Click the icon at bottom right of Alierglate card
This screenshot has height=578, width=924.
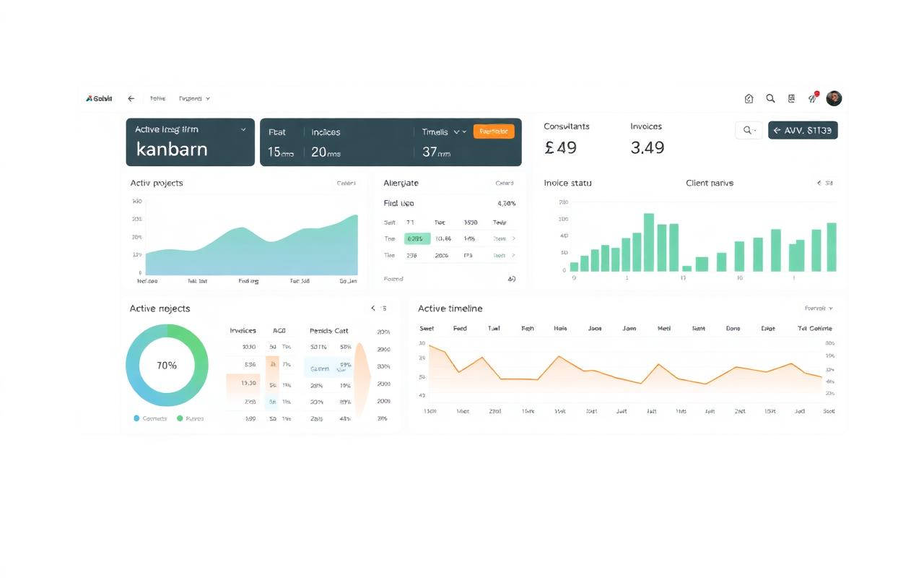[512, 278]
